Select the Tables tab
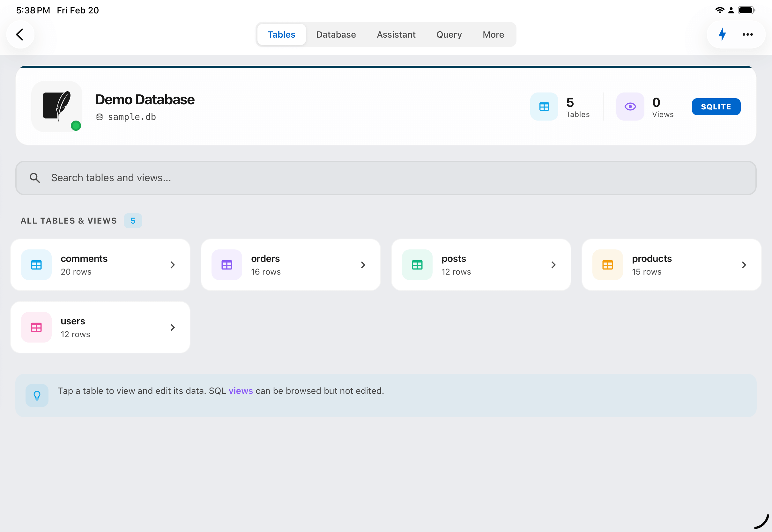This screenshot has height=532, width=772. tap(281, 34)
